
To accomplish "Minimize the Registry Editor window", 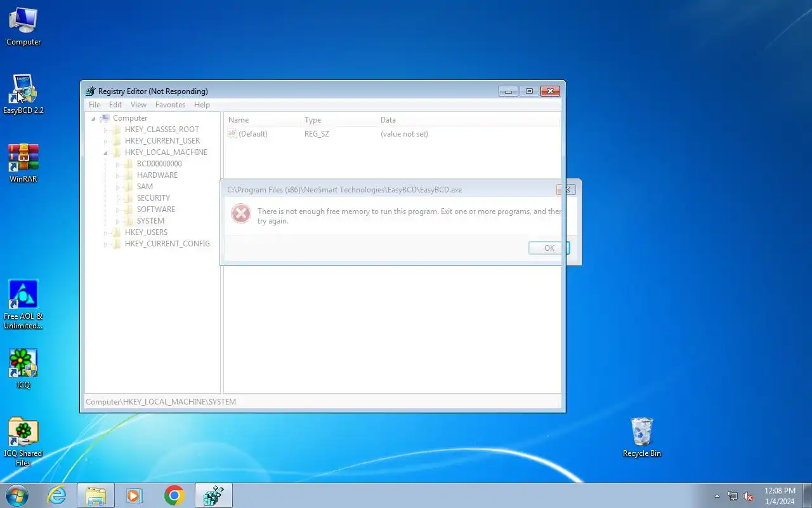I will (508, 91).
